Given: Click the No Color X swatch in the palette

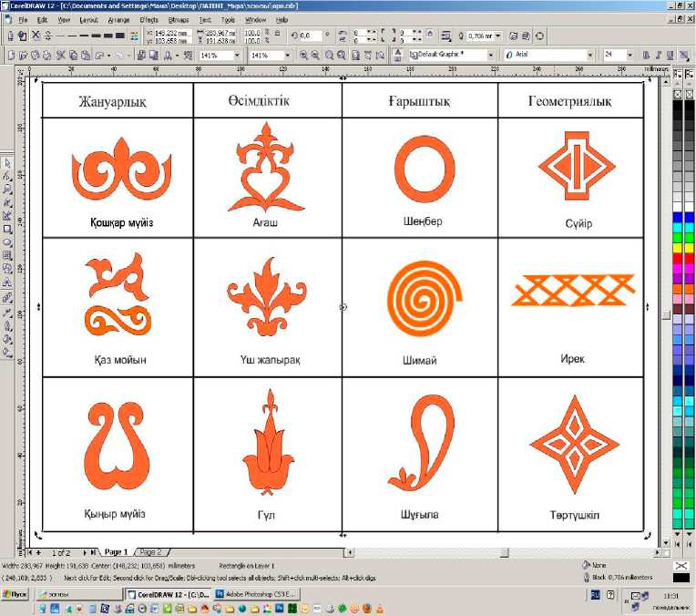Looking at the screenshot, I should click(x=678, y=94).
